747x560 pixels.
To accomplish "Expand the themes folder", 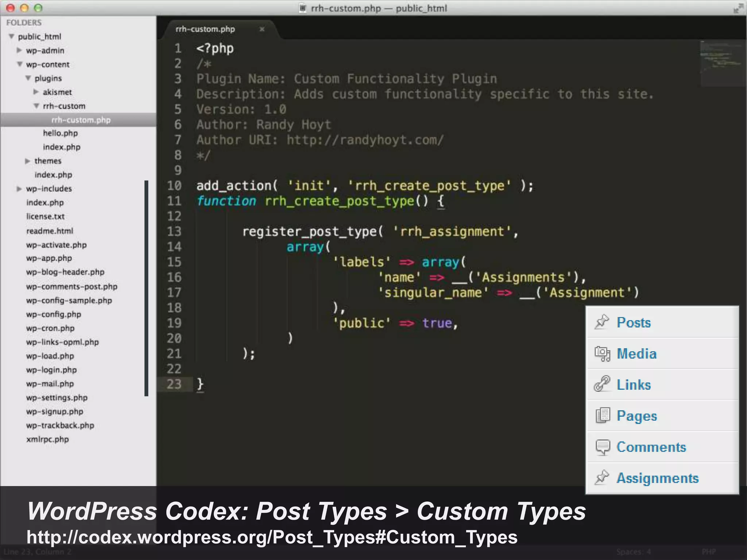I will (28, 161).
